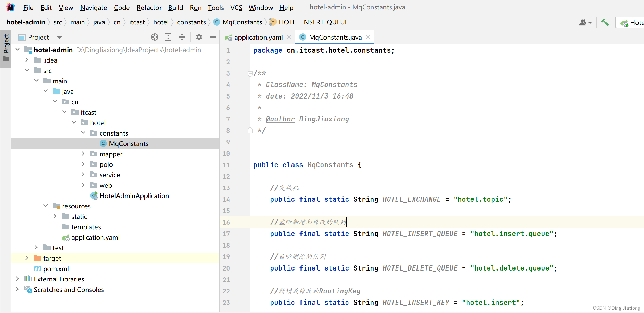Viewport: 644px width, 313px height.
Task: Expand External Libraries node
Action: coord(17,279)
